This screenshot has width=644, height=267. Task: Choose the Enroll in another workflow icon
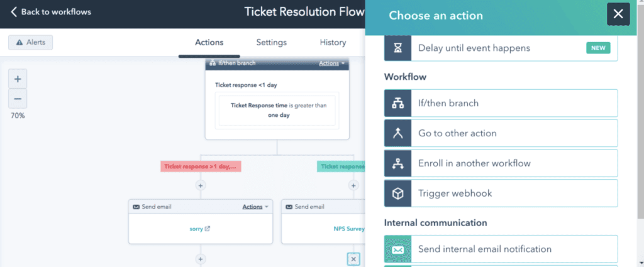(397, 163)
